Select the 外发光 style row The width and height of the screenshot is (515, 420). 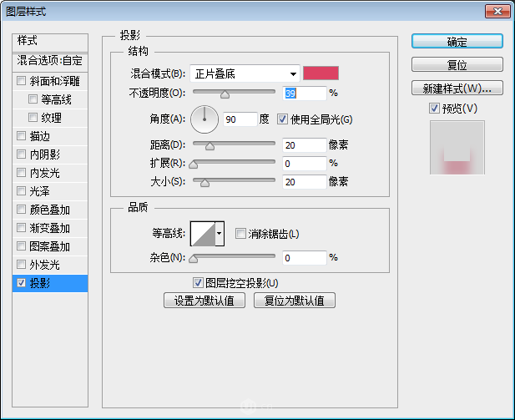coord(50,265)
